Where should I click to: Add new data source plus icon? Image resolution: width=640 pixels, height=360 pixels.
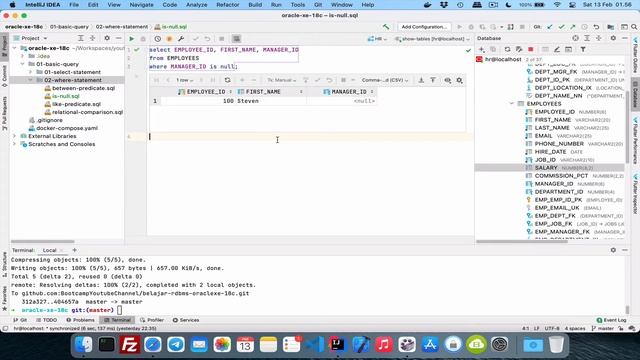[482, 49]
